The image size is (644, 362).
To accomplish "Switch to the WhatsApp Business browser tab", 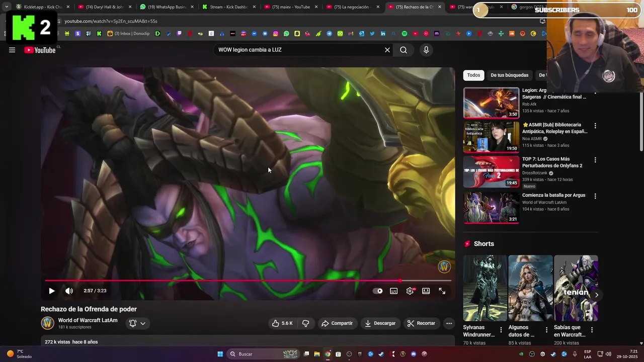I will pos(166,7).
